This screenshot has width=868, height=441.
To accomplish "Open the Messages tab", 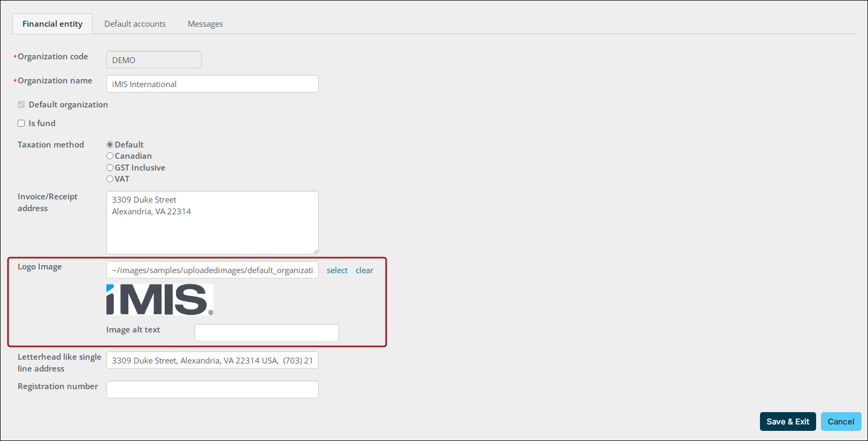I will [205, 24].
